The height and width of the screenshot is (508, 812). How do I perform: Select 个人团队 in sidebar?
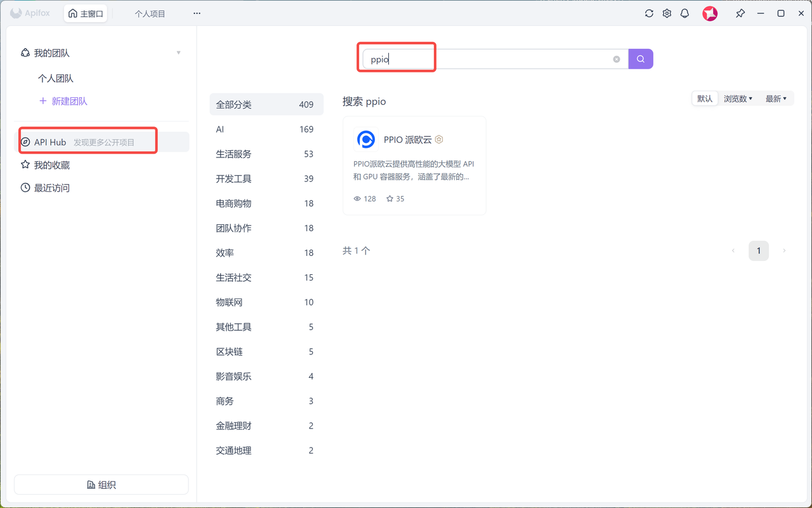pyautogui.click(x=56, y=79)
